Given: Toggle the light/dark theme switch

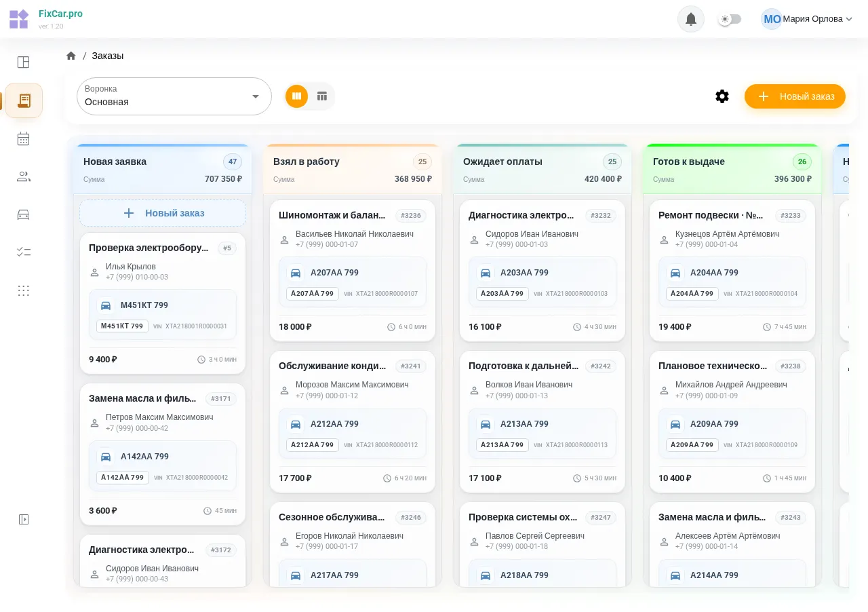Looking at the screenshot, I should (730, 19).
